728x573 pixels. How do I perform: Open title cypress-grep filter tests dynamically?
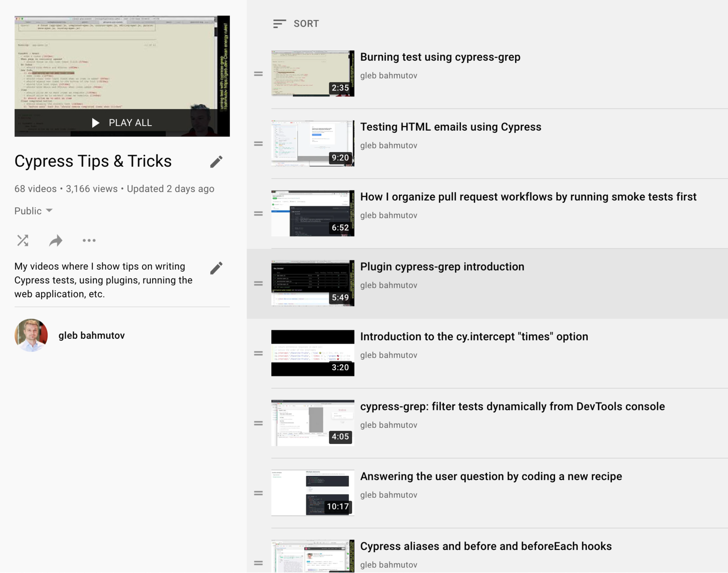point(513,406)
